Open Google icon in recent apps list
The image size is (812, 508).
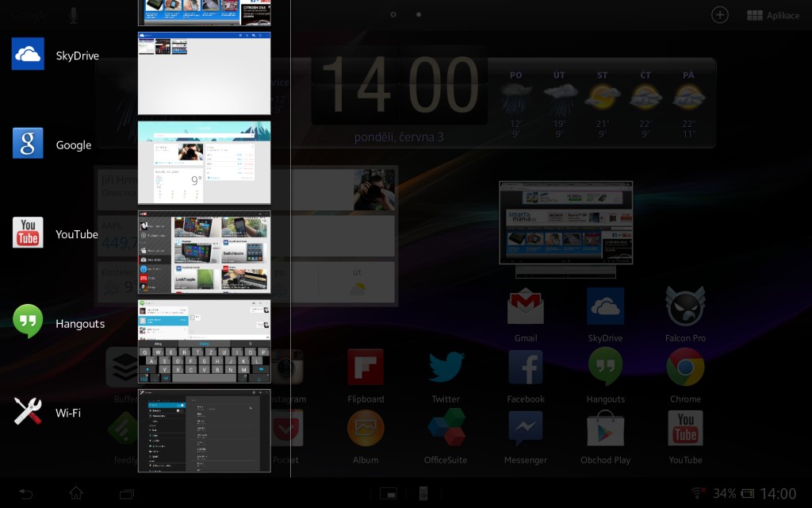tap(28, 143)
